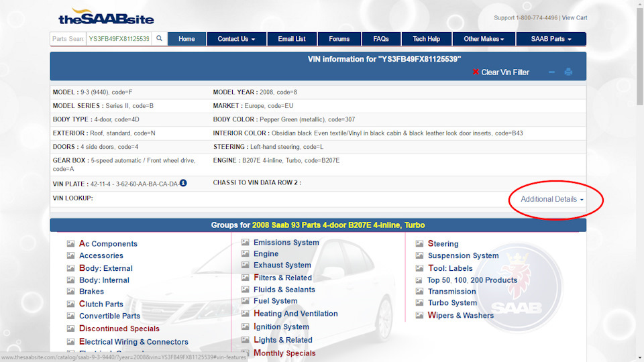Open the Tech Help menu item
Image resolution: width=644 pixels, height=362 pixels.
[427, 39]
